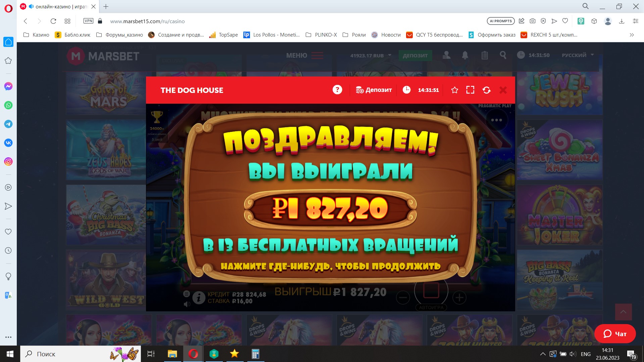Screen dimensions: 644x362
Task: Take a snapshot with camera icon
Action: point(533,21)
